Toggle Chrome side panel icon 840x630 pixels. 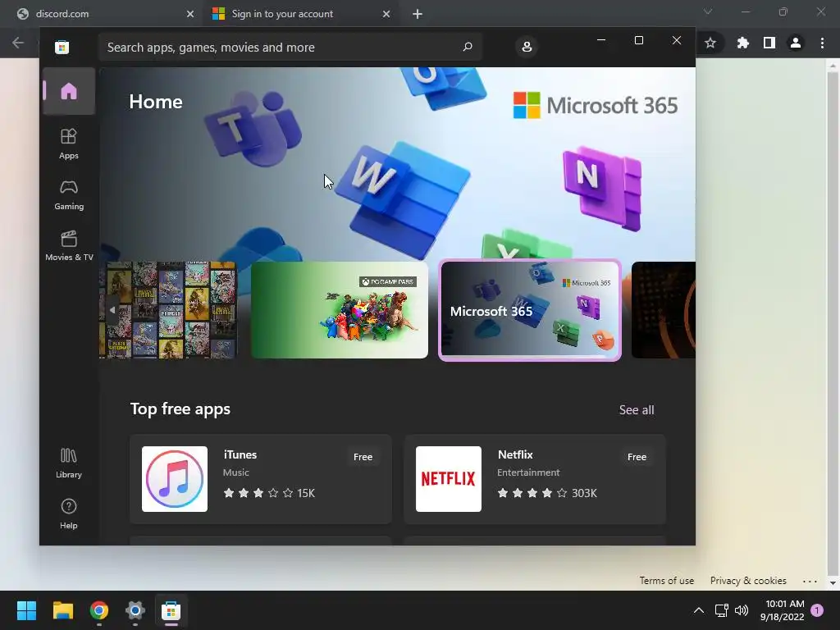point(769,43)
